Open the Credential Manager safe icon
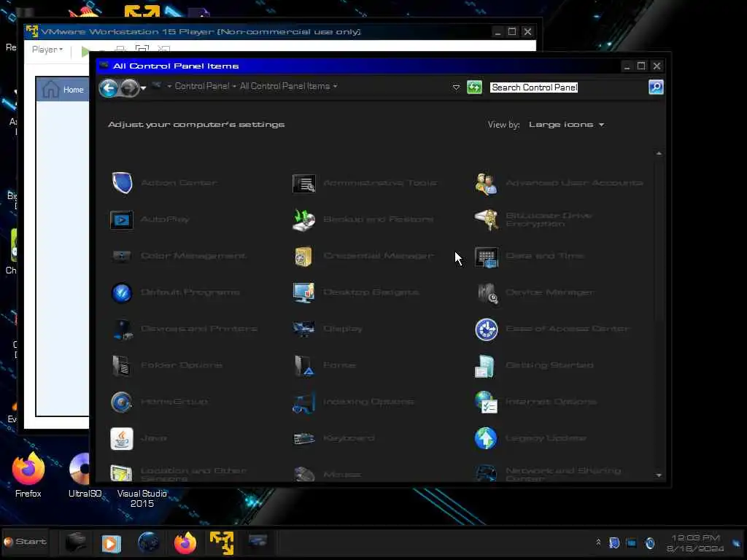The image size is (747, 560). click(x=304, y=257)
